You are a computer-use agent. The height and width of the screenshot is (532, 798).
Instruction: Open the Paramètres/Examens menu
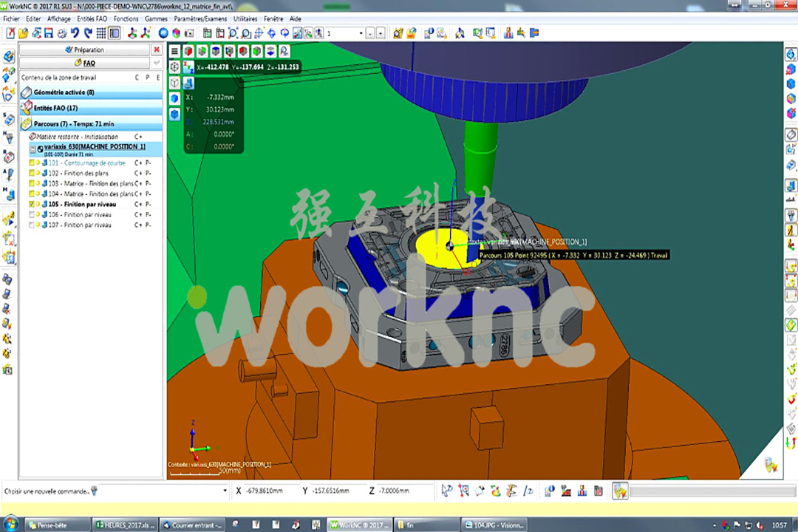(x=200, y=18)
